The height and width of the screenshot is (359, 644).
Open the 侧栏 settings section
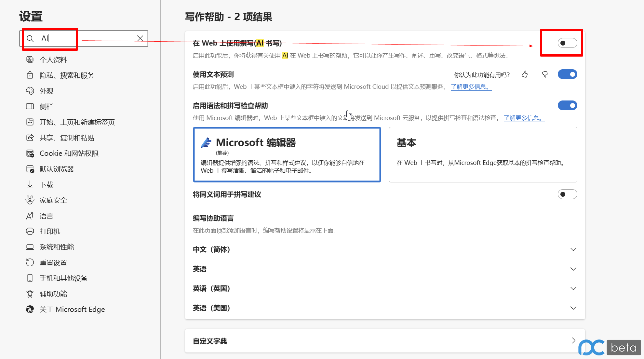(x=47, y=106)
